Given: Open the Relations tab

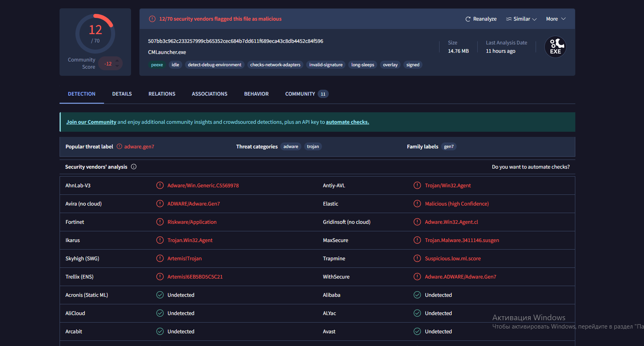Looking at the screenshot, I should coord(162,94).
